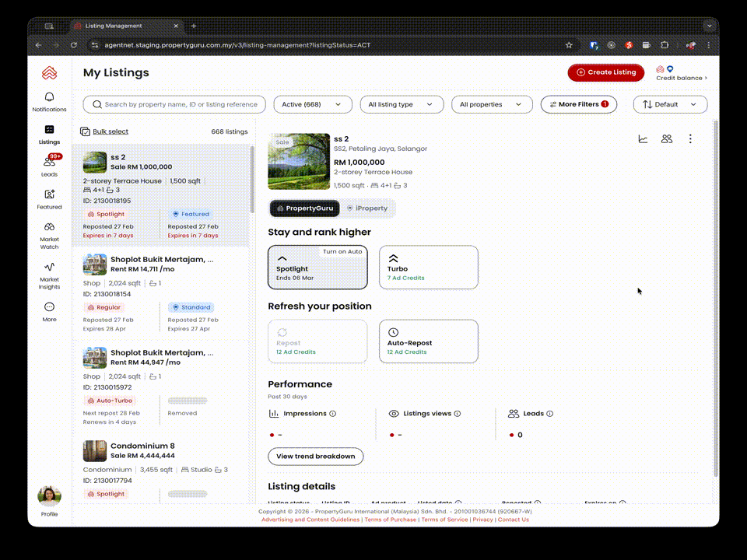The height and width of the screenshot is (560, 747).
Task: Select the Auto-Repost option card
Action: (x=428, y=341)
